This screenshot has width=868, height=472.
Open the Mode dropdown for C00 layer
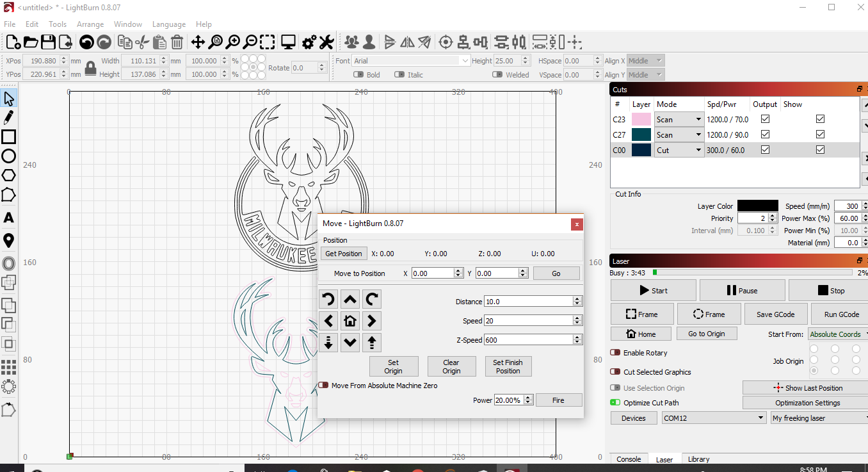coord(679,150)
